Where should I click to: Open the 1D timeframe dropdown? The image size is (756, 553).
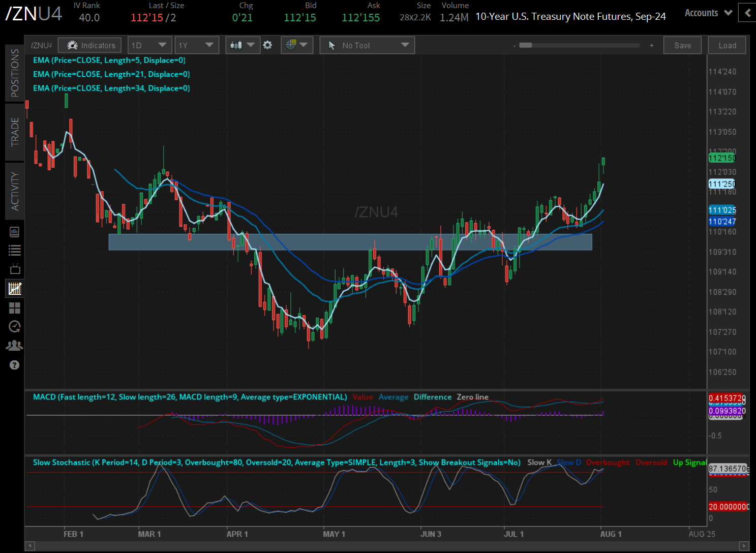pyautogui.click(x=149, y=45)
